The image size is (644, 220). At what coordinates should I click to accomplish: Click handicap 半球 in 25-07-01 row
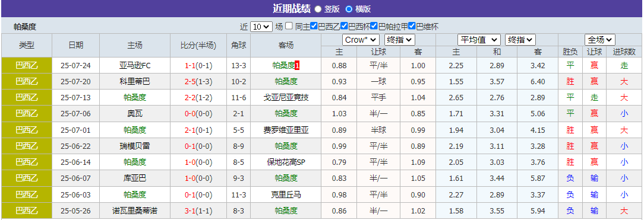click(378, 130)
